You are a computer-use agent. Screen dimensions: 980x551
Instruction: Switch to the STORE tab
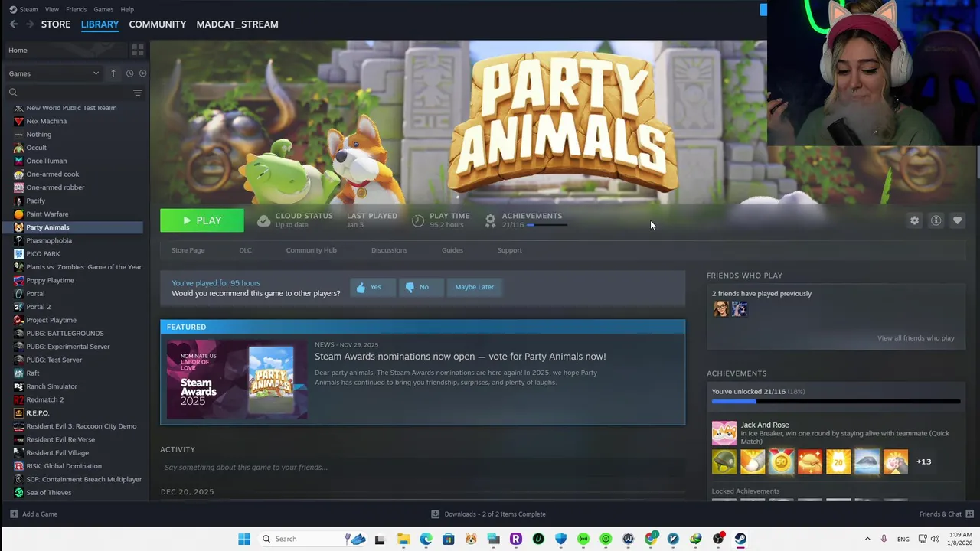pyautogui.click(x=56, y=24)
